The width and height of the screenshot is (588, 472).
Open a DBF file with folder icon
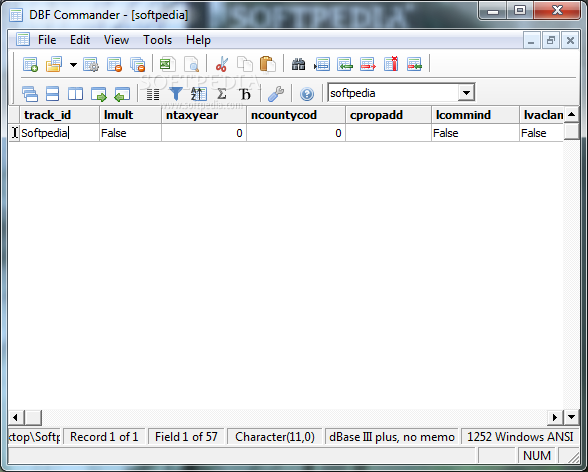[54, 64]
